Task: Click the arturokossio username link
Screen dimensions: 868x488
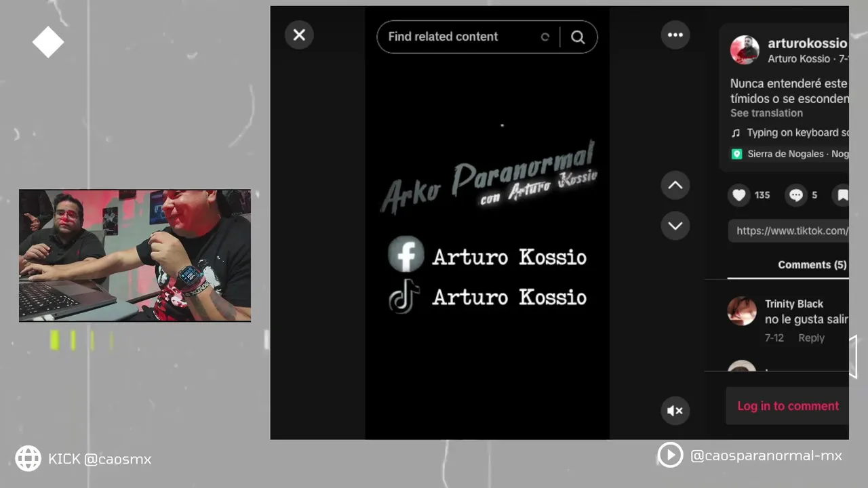Action: point(807,43)
